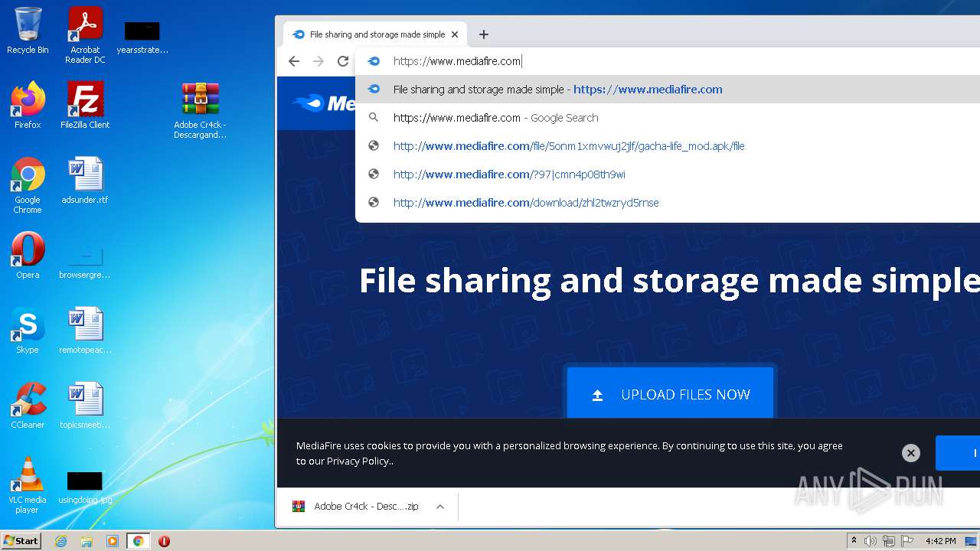980x551 pixels.
Task: Select the ?97|cmn4p08th9wi URL suggestion
Action: (x=668, y=174)
